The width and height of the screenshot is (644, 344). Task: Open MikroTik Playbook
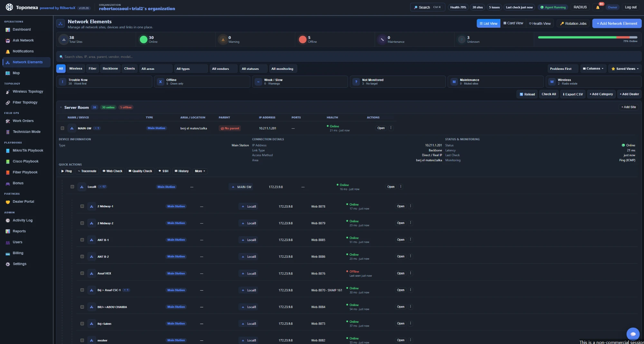click(x=28, y=151)
